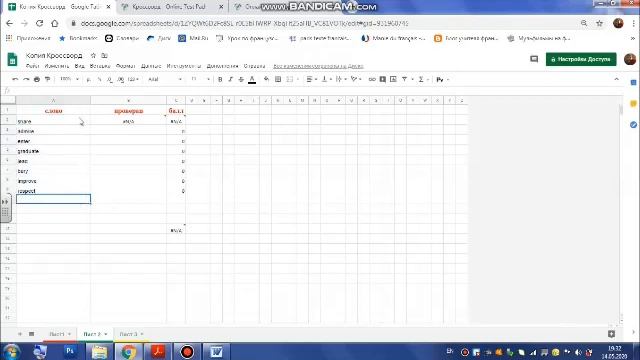This screenshot has width=640, height=360.
Task: Toggle bold formatting
Action: 220,79
